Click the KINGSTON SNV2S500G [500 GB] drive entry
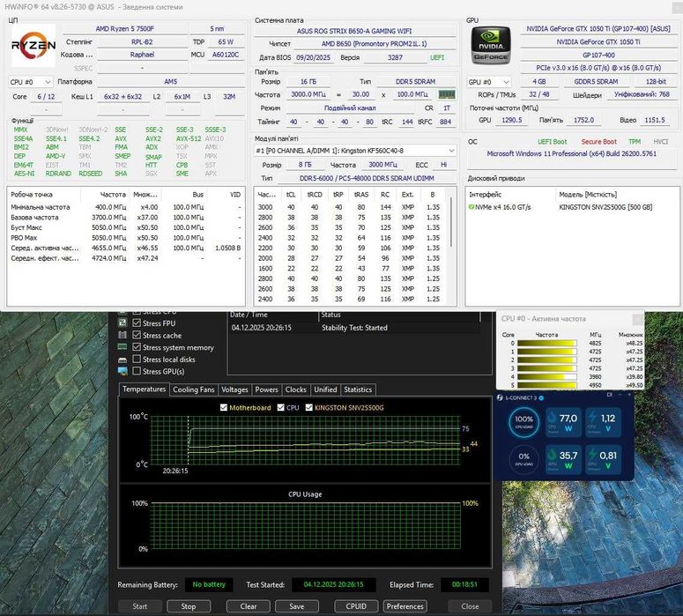Image resolution: width=683 pixels, height=616 pixels. tap(605, 207)
